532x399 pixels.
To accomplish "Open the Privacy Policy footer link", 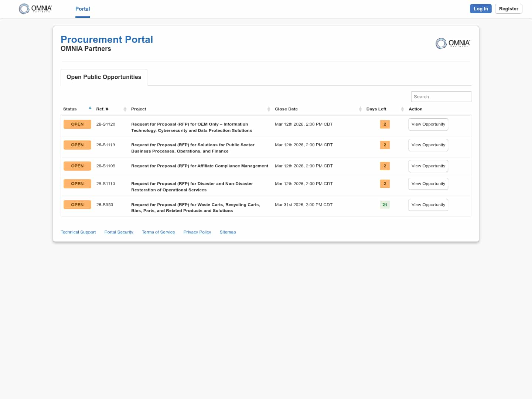I will pyautogui.click(x=197, y=232).
